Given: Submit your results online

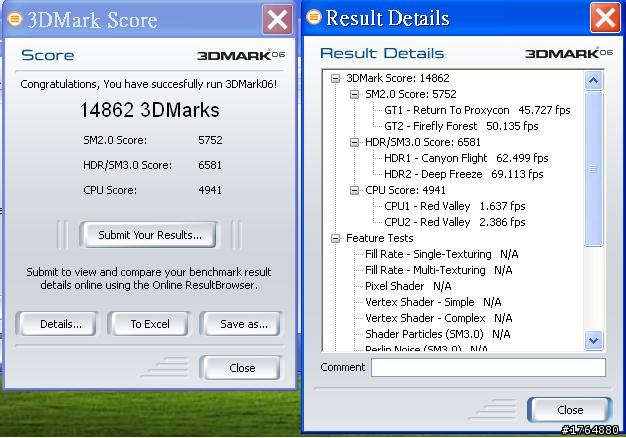Looking at the screenshot, I should pyautogui.click(x=149, y=235).
